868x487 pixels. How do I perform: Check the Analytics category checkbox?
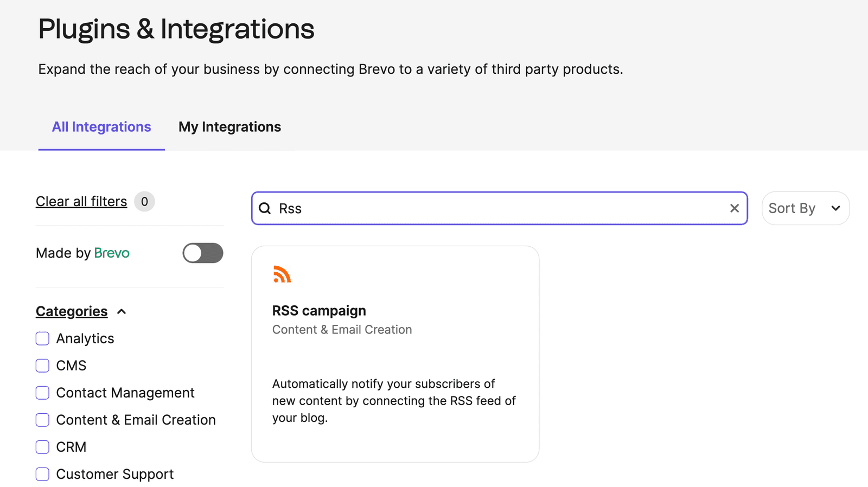tap(42, 338)
